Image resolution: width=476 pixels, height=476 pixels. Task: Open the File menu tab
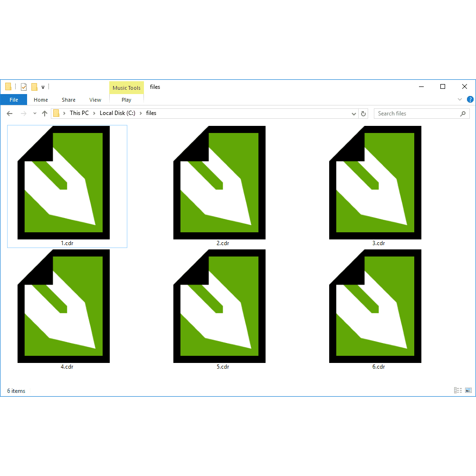[14, 100]
